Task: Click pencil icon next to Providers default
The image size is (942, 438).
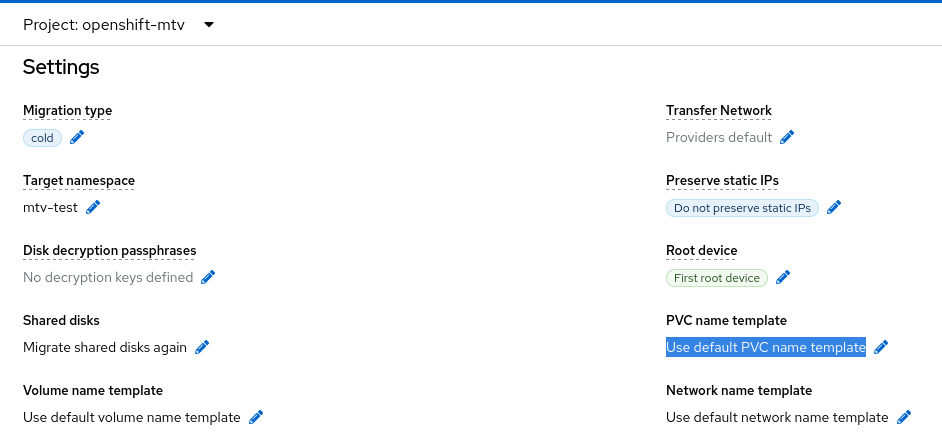Action: (787, 137)
